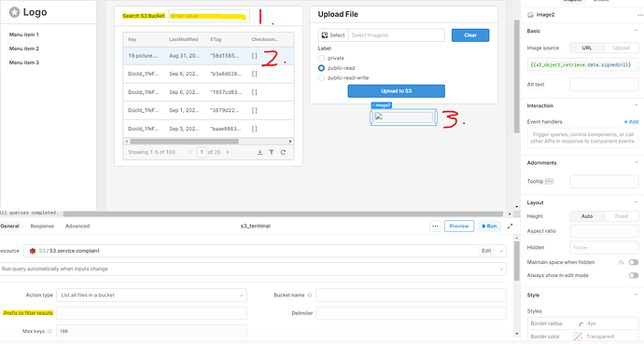Toggle Always show in edit mode
This screenshot has height=344, width=644.
[x=634, y=276]
